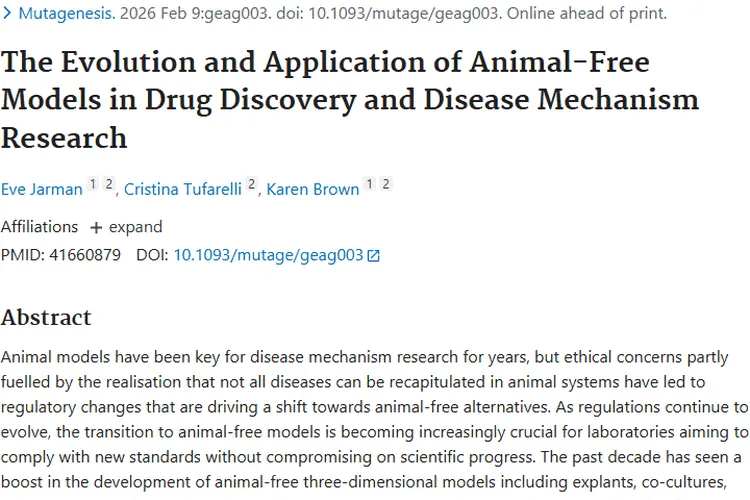Open the DOI 10.1093/mutage/geag003 link
Viewport: 750px width, 500px height.
[268, 255]
